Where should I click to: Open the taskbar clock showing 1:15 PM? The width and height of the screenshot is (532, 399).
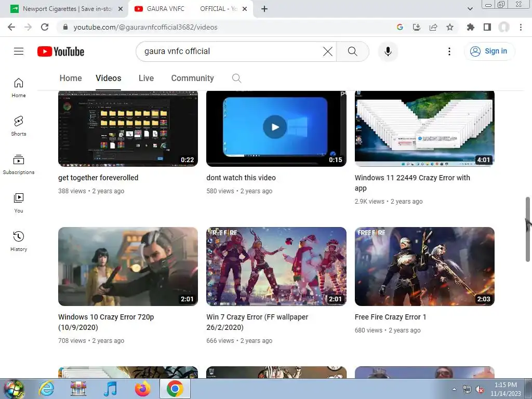pyautogui.click(x=506, y=389)
